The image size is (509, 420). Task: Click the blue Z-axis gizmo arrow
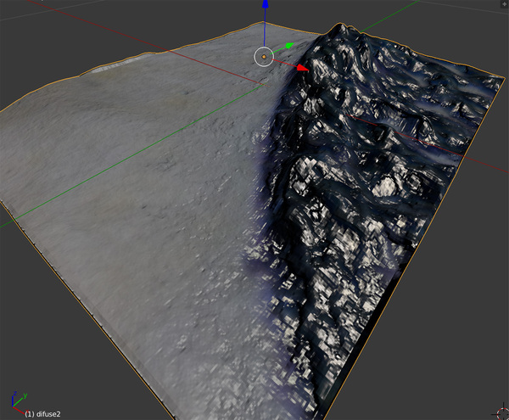[266, 7]
